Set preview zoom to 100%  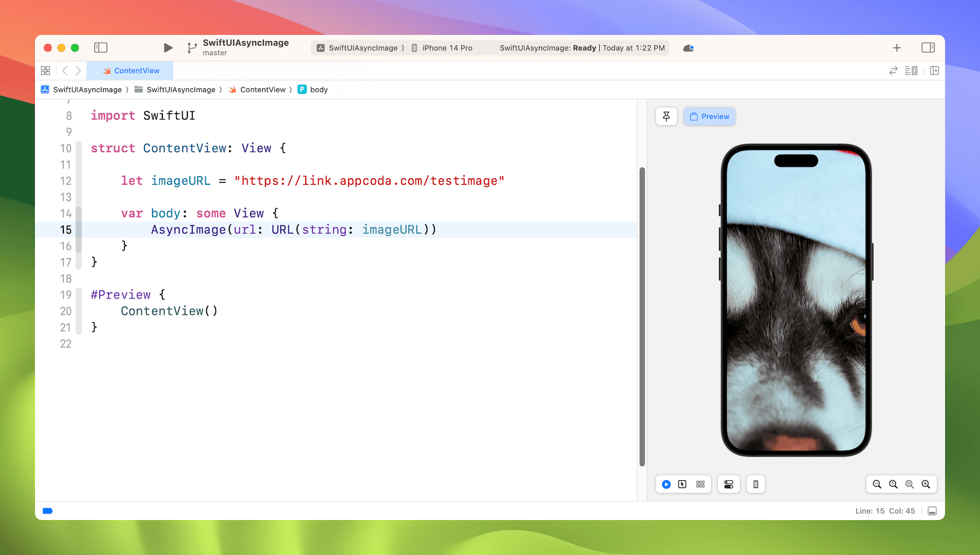pyautogui.click(x=893, y=484)
